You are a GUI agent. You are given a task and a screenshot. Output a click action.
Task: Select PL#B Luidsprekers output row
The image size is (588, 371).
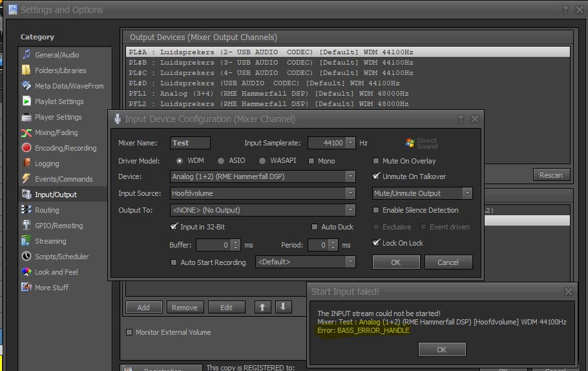click(348, 62)
